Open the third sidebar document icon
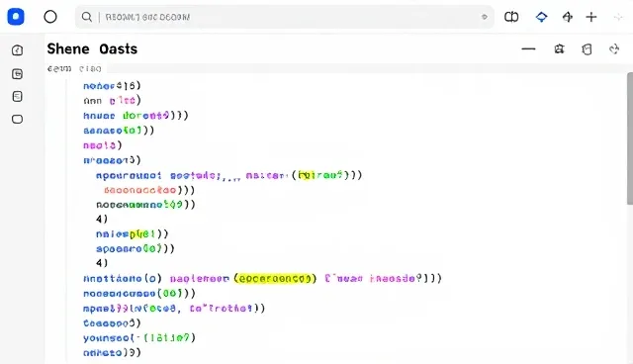 click(18, 97)
